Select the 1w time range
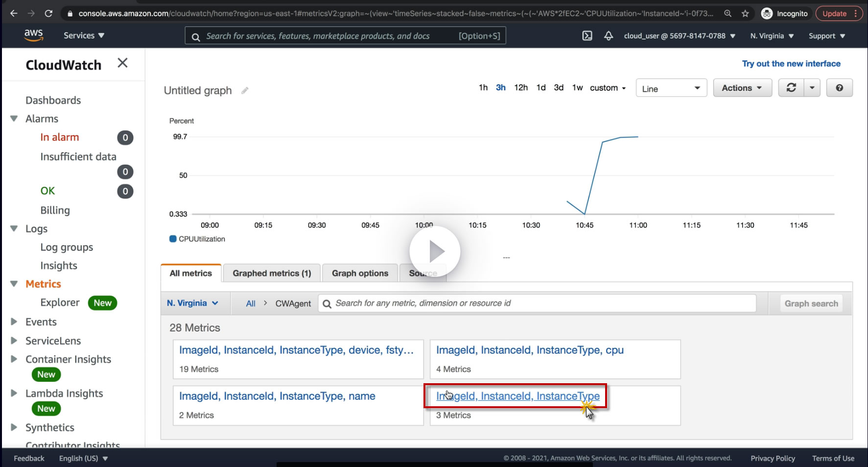The width and height of the screenshot is (868, 467). point(578,88)
